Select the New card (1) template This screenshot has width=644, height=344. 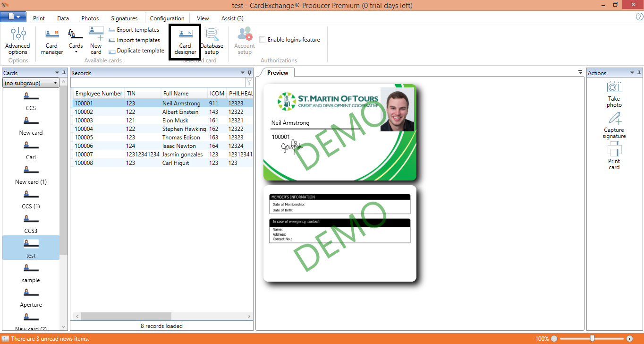coord(31,175)
